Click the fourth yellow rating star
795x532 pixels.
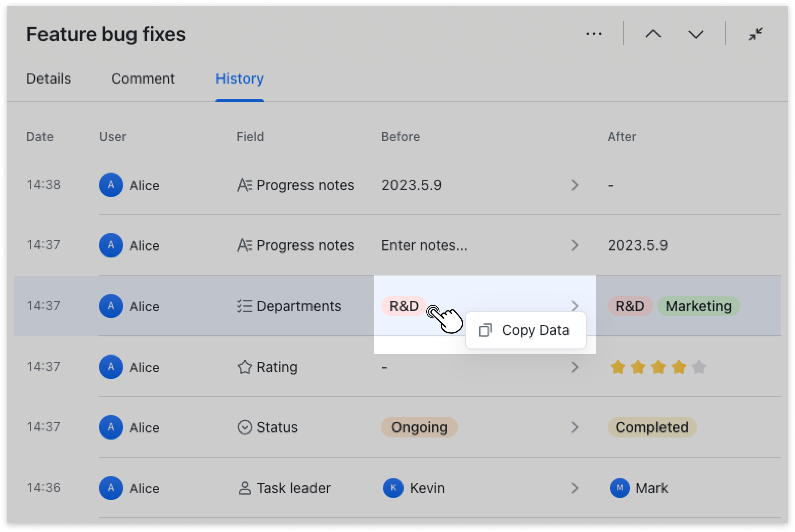click(679, 367)
